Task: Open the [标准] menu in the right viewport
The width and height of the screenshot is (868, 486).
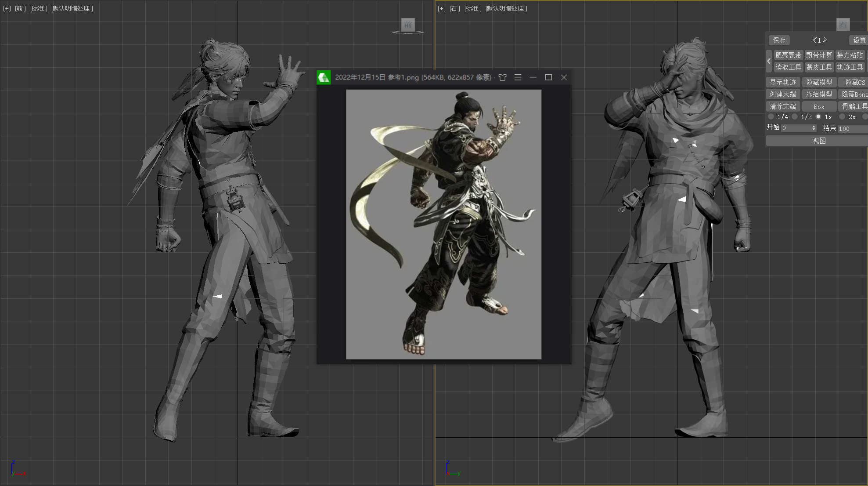Action: pyautogui.click(x=473, y=8)
